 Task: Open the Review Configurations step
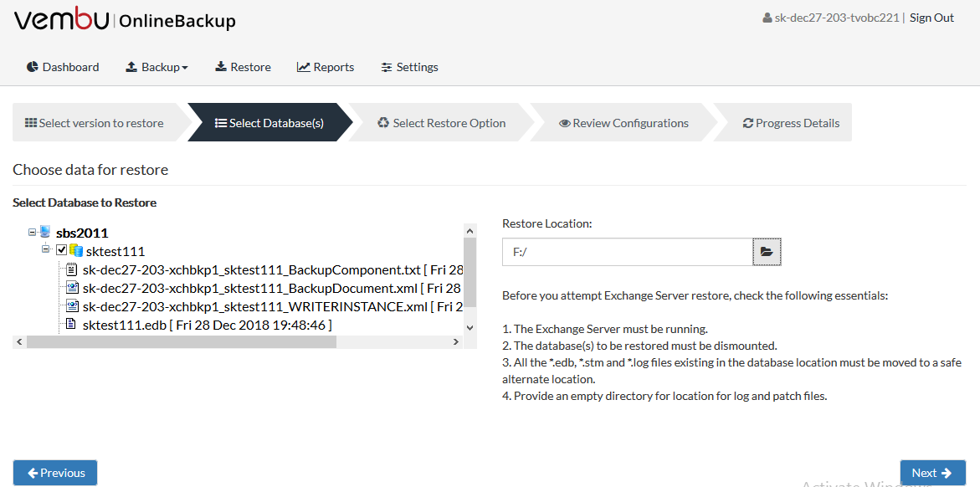tap(623, 122)
